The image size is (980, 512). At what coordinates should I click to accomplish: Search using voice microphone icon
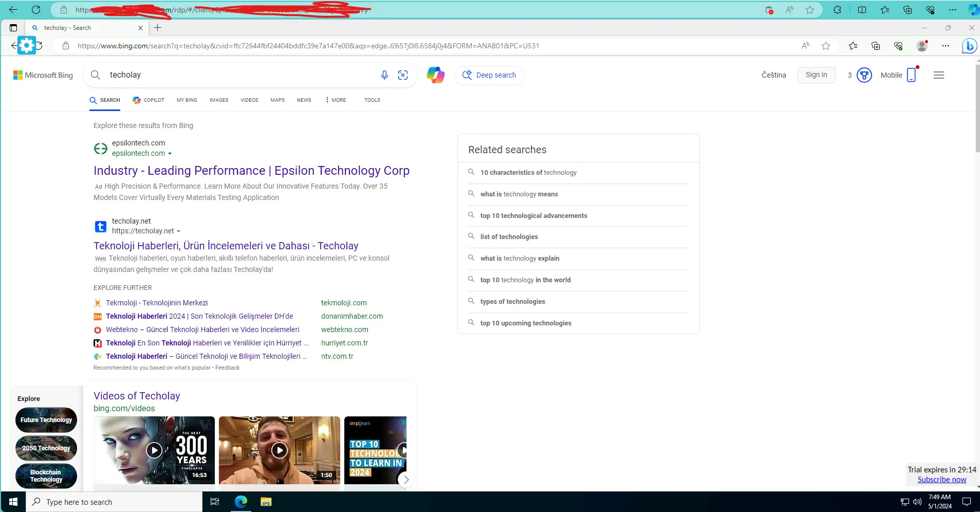[x=384, y=75]
